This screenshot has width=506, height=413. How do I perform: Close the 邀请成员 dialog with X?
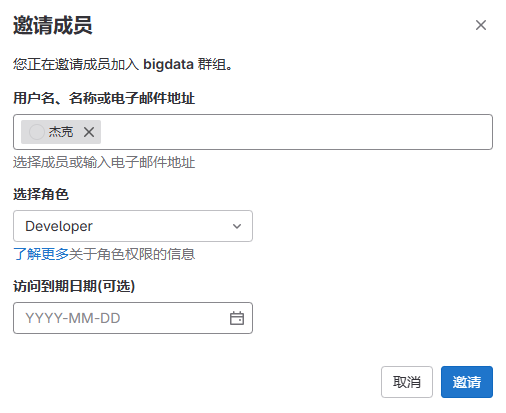(480, 25)
